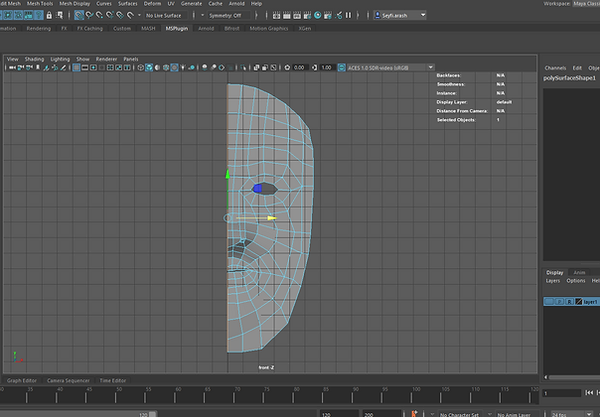Click the Render current frame clapperboard icon
Viewport: 600px width, 417px height.
(287, 15)
